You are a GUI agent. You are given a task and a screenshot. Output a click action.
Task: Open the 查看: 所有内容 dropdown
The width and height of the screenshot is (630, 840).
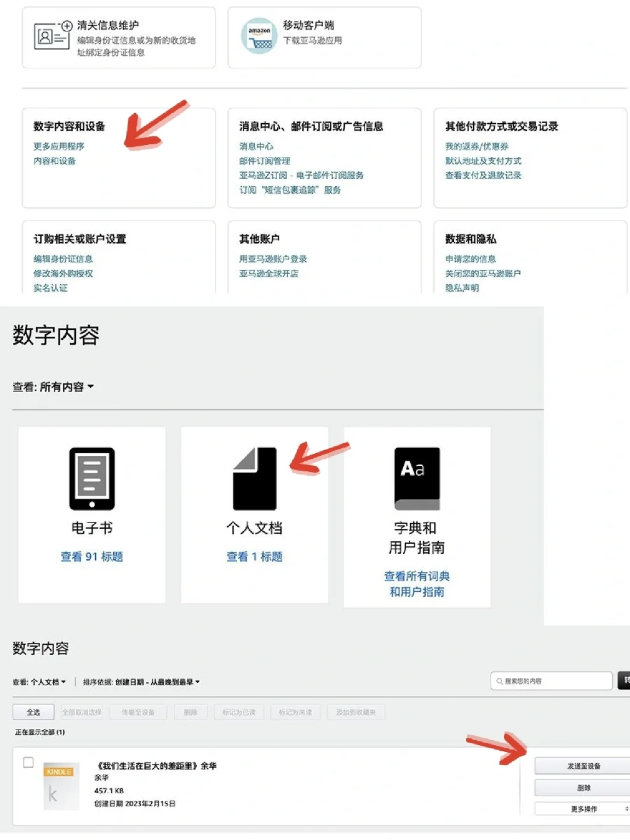pyautogui.click(x=53, y=386)
